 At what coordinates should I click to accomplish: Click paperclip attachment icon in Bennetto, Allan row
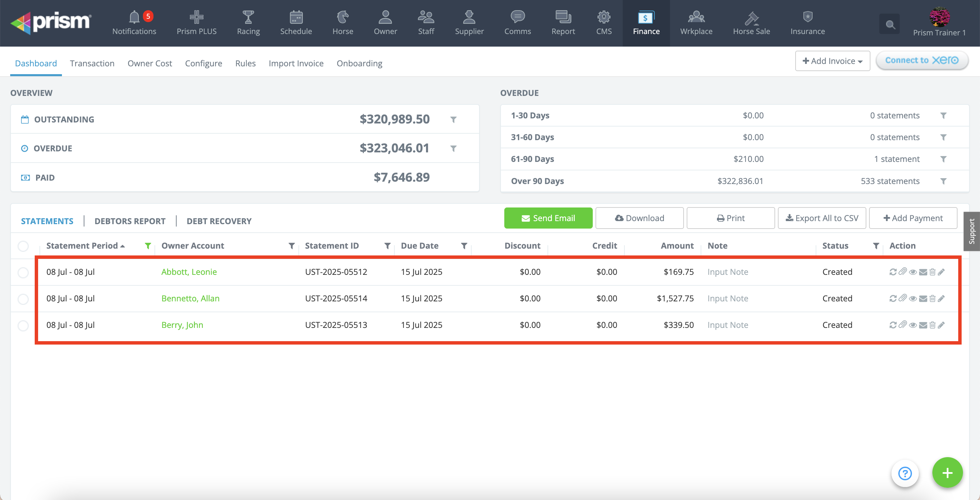(x=902, y=298)
